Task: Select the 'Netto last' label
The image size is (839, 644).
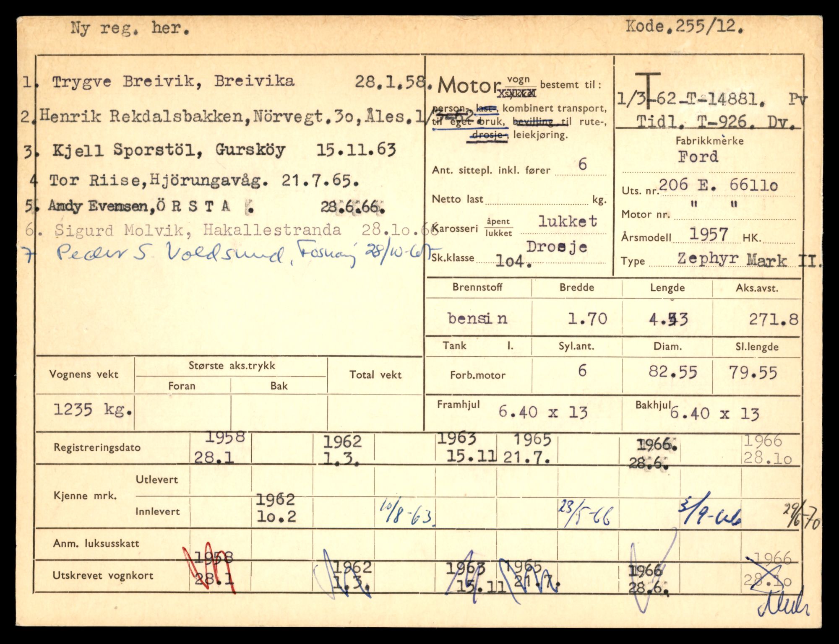Action: tap(458, 199)
